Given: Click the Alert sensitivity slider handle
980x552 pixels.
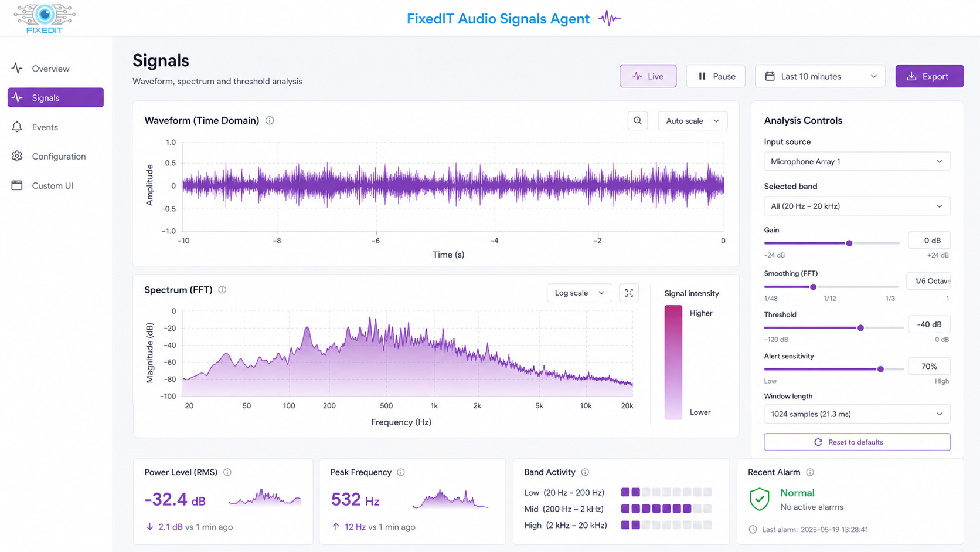Looking at the screenshot, I should click(x=880, y=369).
